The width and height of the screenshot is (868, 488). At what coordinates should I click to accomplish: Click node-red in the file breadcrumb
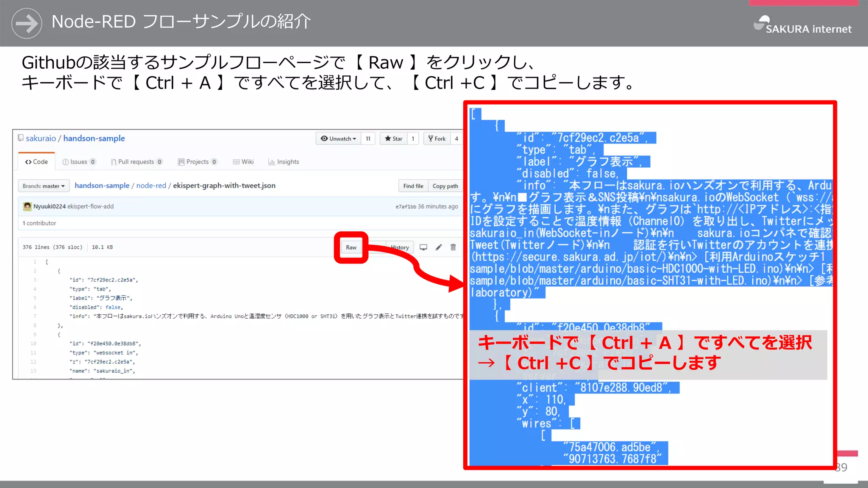151,186
